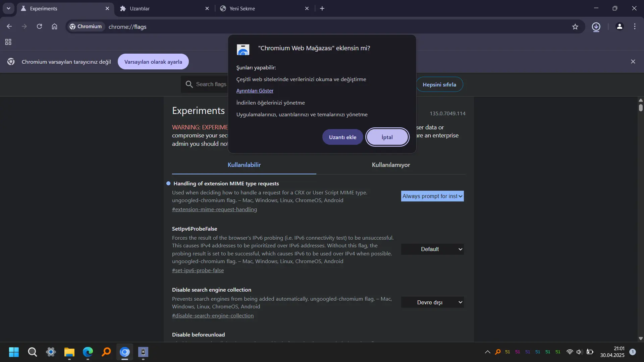The height and width of the screenshot is (362, 644).
Task: Reload the chrome://flags page
Action: 39,26
